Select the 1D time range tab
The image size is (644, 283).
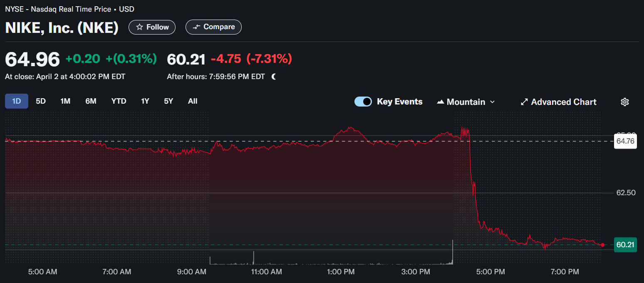17,101
